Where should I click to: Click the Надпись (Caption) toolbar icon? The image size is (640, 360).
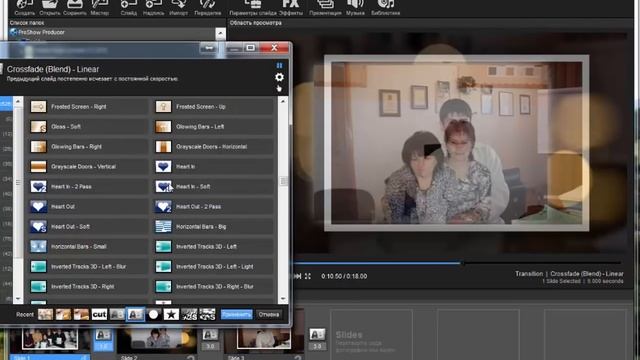click(153, 6)
